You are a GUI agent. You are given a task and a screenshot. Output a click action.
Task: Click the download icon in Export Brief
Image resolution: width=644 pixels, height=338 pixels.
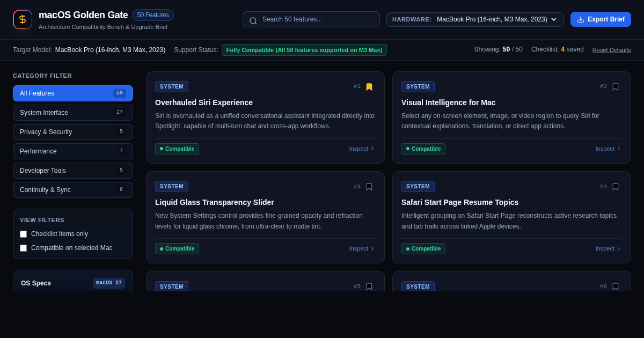(581, 19)
